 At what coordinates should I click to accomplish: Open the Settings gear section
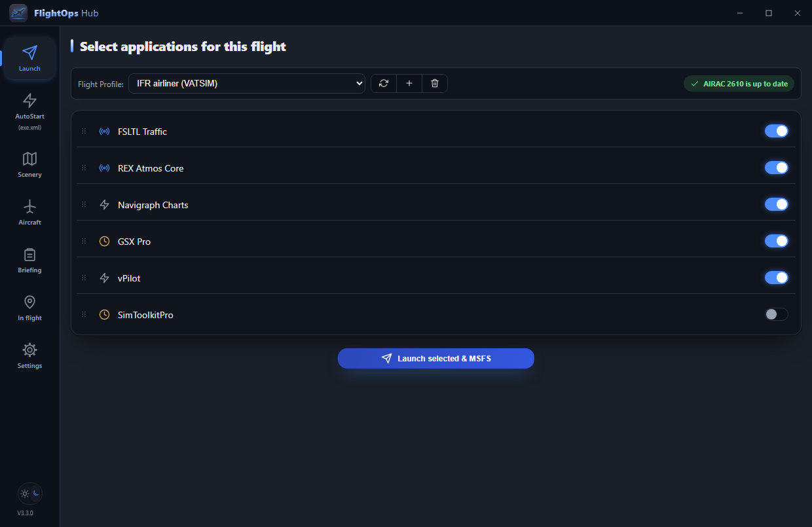(x=29, y=355)
